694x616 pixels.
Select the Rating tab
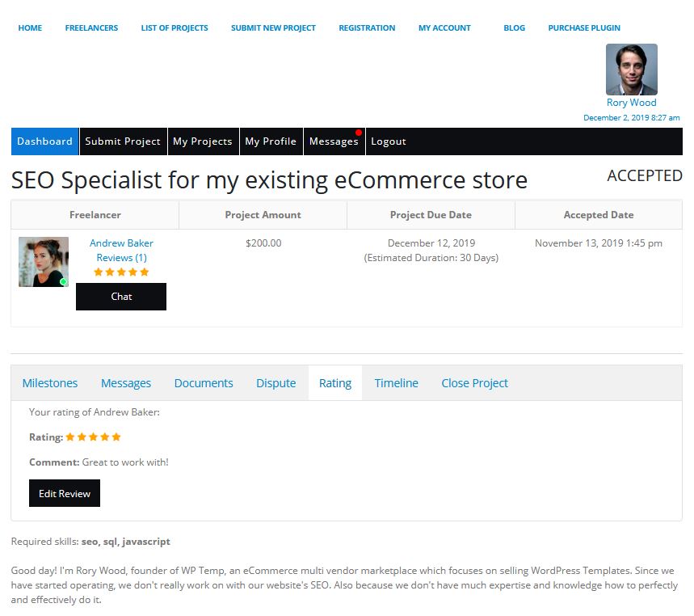pyautogui.click(x=335, y=383)
